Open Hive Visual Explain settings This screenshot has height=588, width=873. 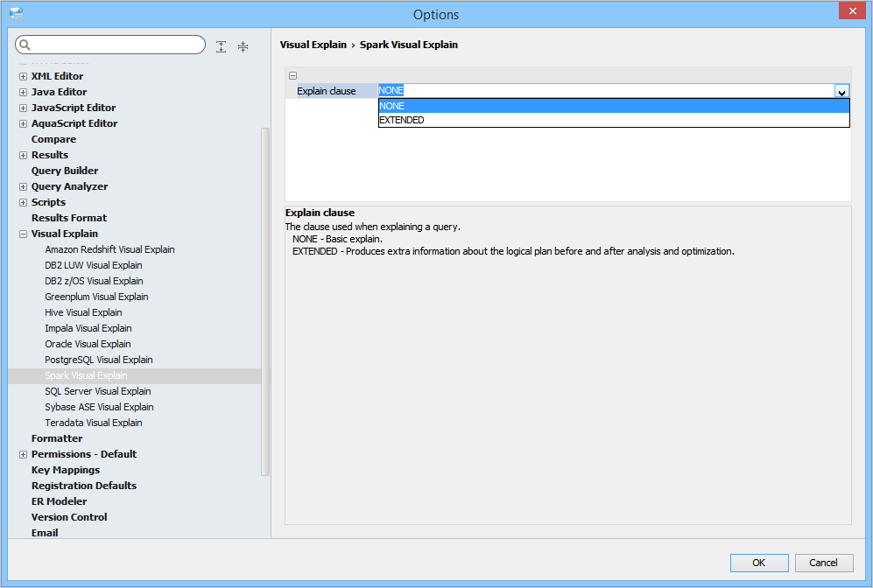pos(83,312)
